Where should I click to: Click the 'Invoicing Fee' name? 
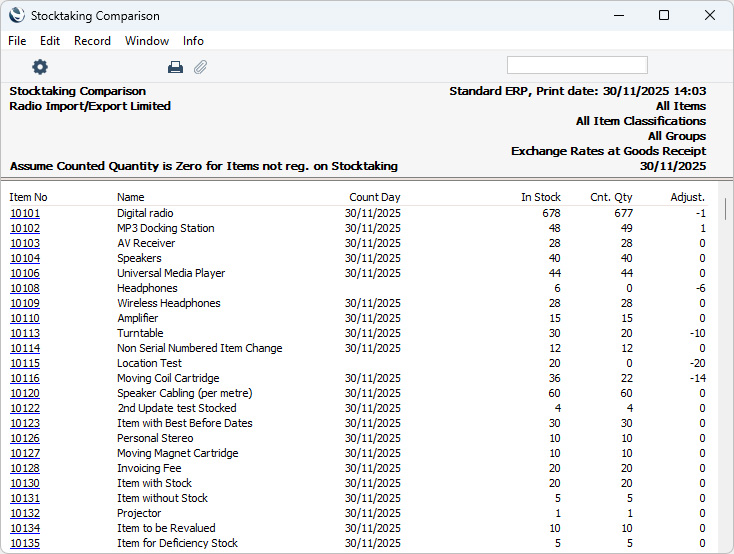pyautogui.click(x=149, y=468)
